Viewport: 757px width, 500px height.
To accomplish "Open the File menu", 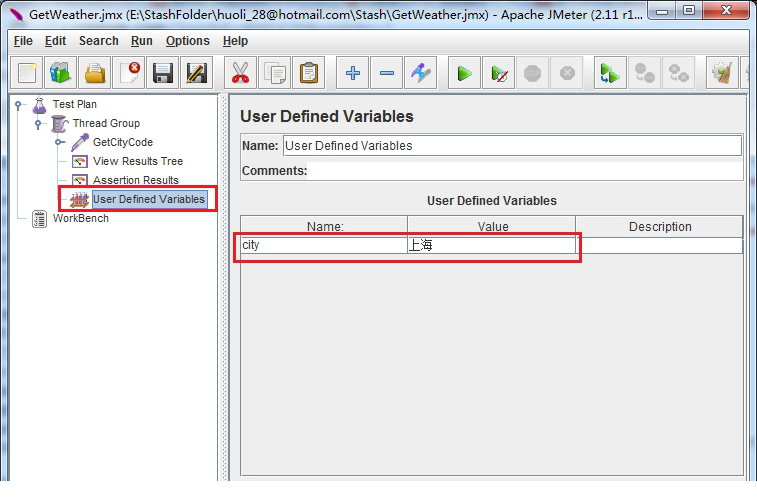I will (x=23, y=41).
